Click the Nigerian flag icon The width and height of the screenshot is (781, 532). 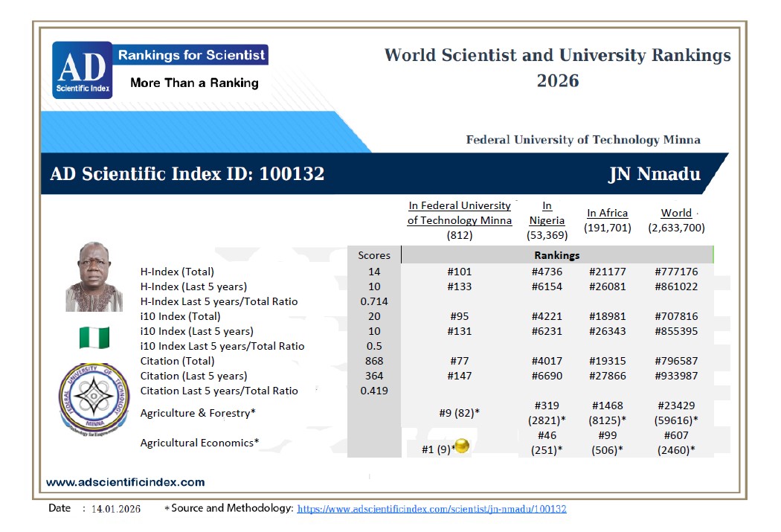(94, 337)
